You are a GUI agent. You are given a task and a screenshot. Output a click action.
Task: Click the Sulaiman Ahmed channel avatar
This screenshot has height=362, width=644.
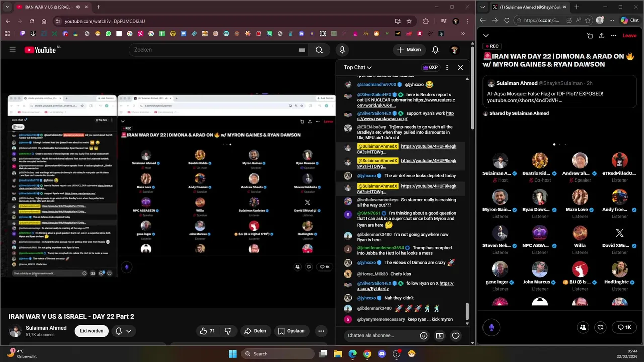coord(15,331)
